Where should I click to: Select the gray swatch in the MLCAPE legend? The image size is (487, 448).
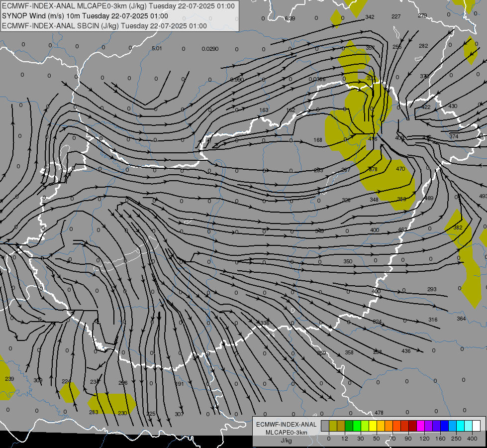coord(325,426)
